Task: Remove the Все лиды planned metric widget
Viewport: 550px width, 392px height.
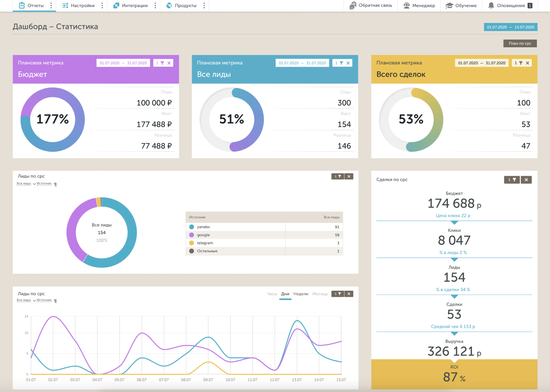Action: (x=348, y=63)
